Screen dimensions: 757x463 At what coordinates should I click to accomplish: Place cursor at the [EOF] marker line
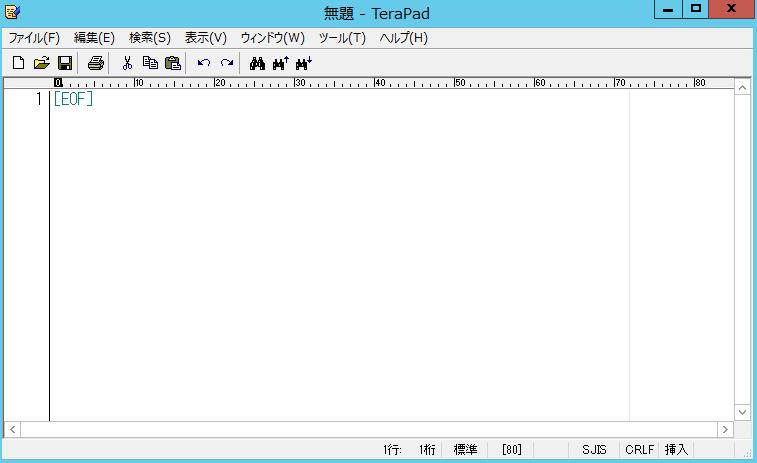coord(73,98)
